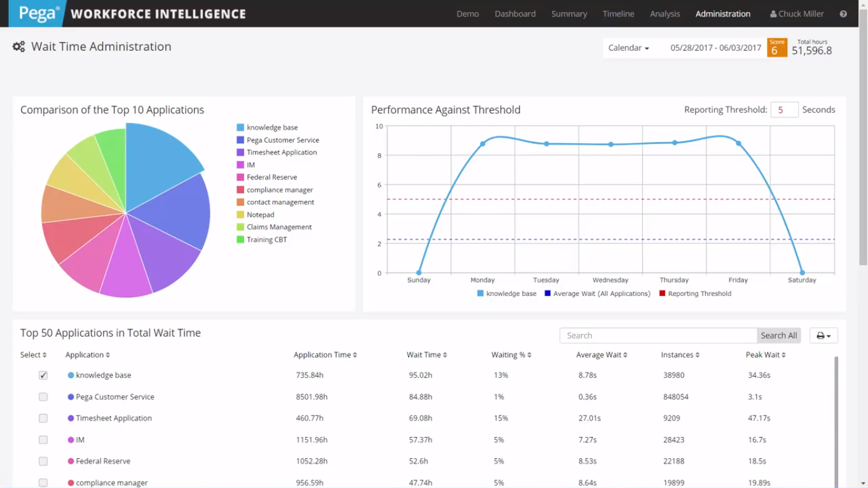Viewport: 868px width, 488px height.
Task: Sort by Application Time column
Action: pyautogui.click(x=325, y=355)
